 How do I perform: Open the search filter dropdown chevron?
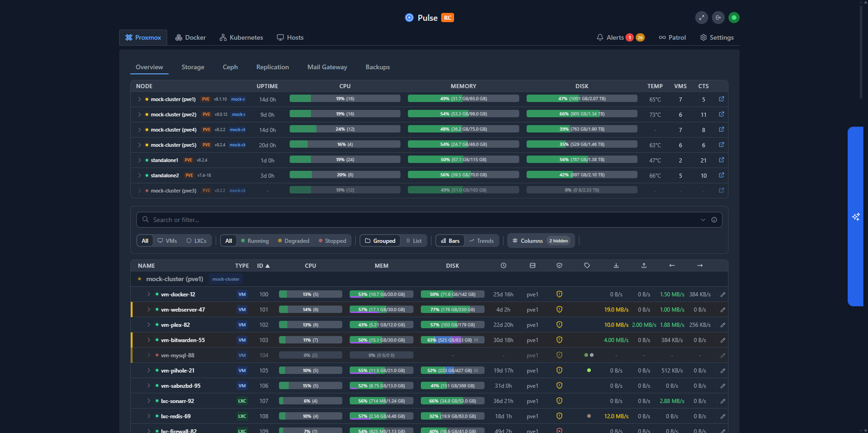tap(703, 220)
